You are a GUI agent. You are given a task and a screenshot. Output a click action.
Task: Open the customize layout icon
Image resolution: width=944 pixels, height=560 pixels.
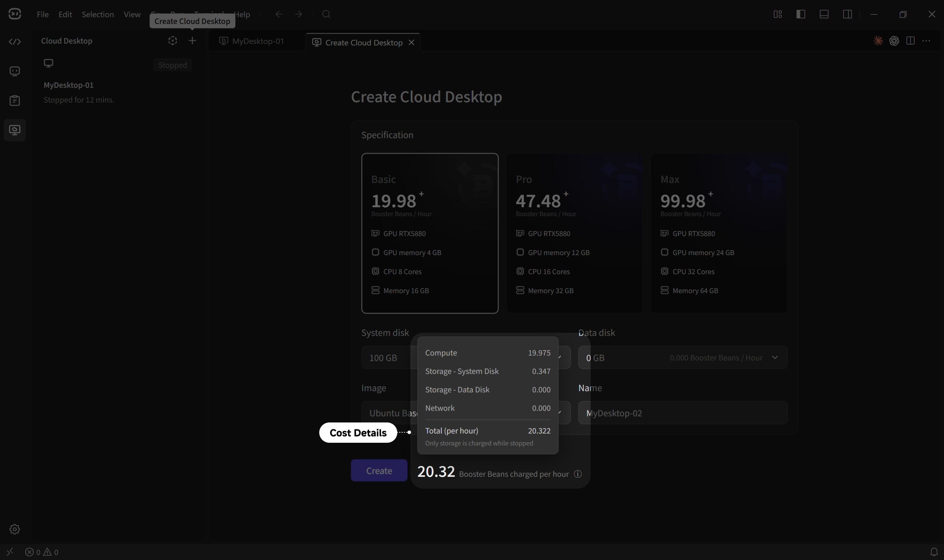(x=777, y=14)
